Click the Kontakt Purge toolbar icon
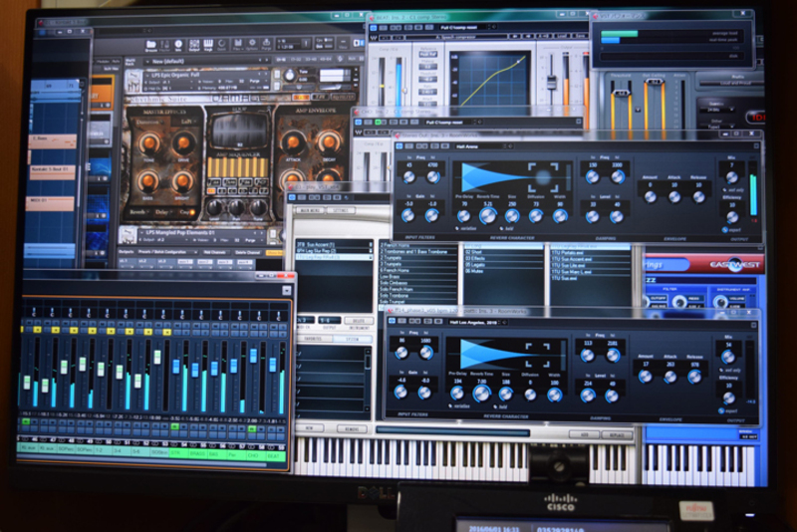This screenshot has width=797, height=532. pyautogui.click(x=266, y=45)
